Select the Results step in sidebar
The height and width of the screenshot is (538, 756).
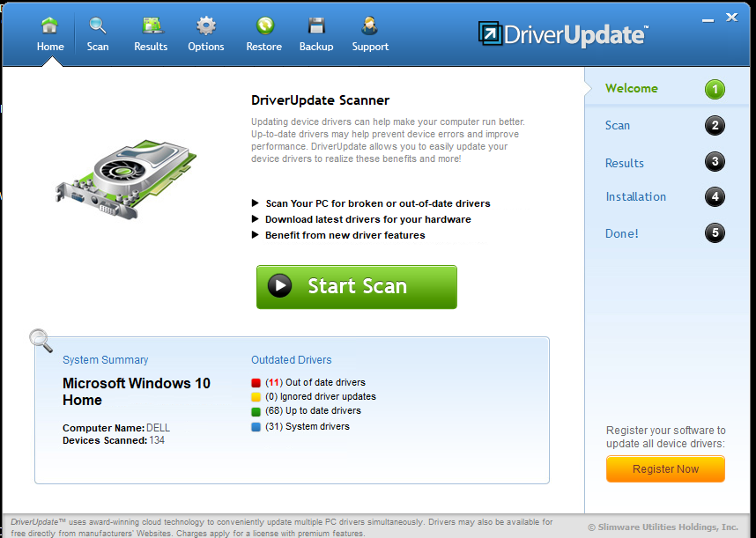tap(625, 163)
